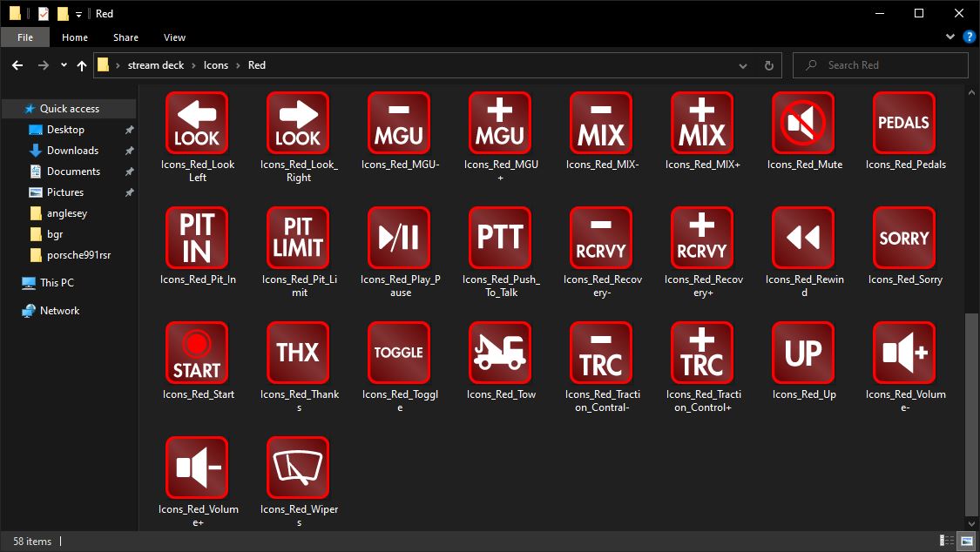Open the Icons_Red_Tow icon file
980x552 pixels.
pyautogui.click(x=499, y=353)
